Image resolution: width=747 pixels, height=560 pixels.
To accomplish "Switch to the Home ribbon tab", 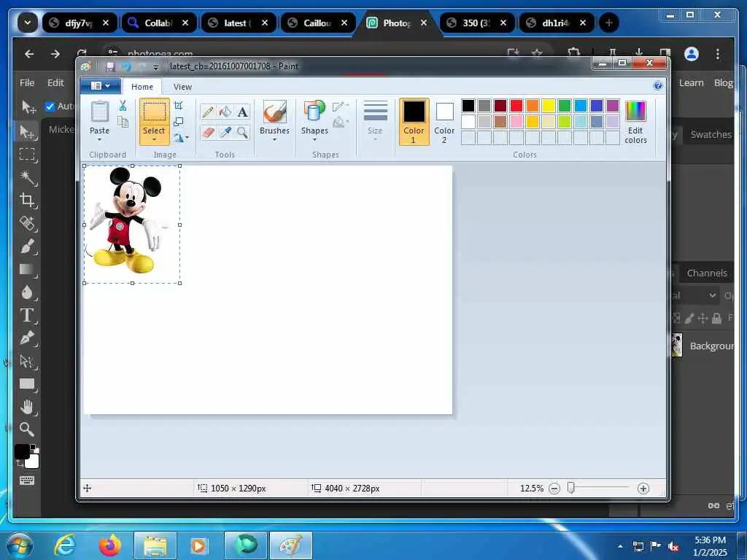I will click(x=142, y=87).
